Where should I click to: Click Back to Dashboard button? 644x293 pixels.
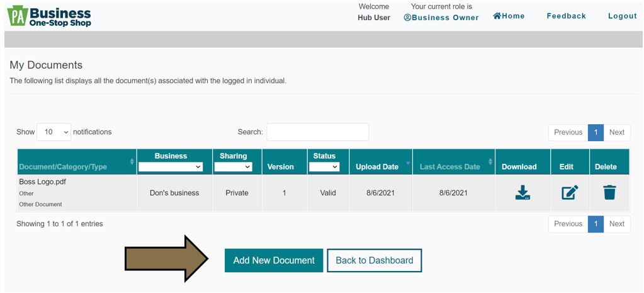(375, 260)
